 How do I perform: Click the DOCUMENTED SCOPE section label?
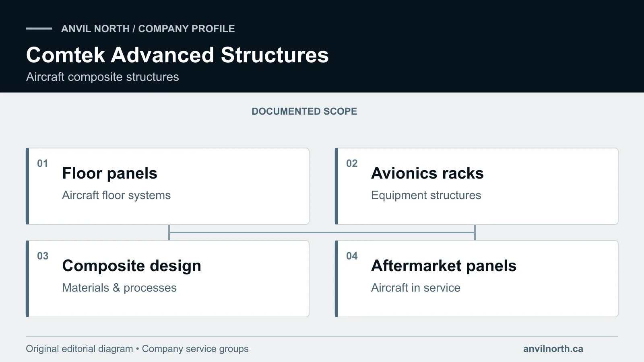(304, 111)
